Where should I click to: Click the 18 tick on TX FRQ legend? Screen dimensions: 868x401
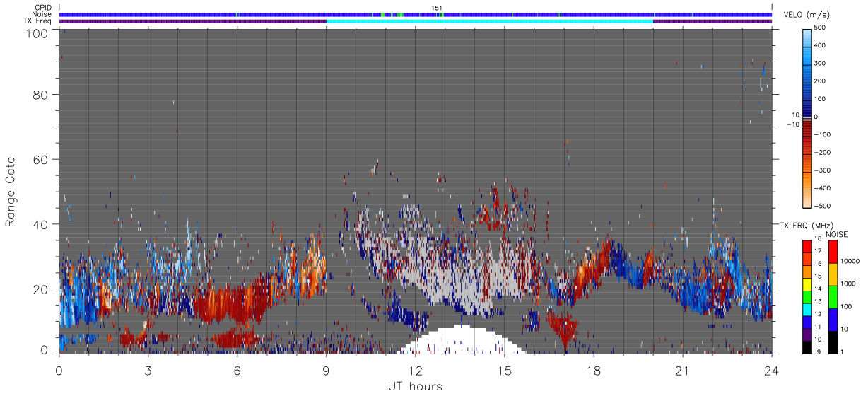point(816,240)
